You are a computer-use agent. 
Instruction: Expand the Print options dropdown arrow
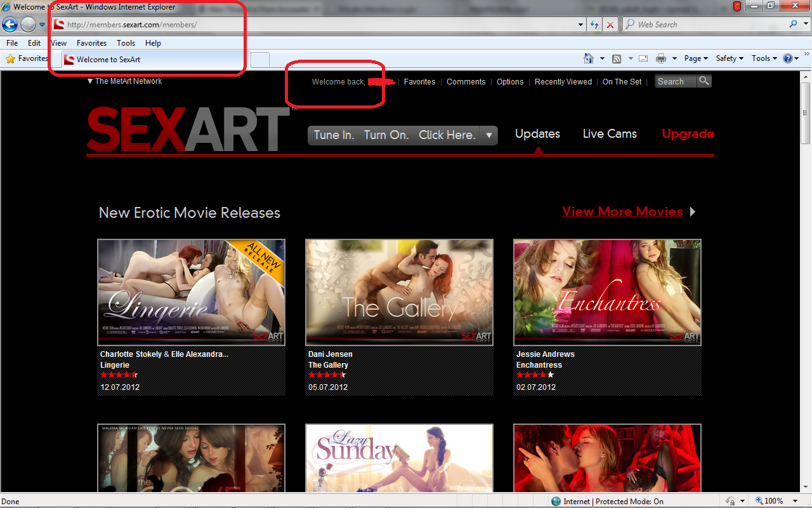[x=674, y=58]
